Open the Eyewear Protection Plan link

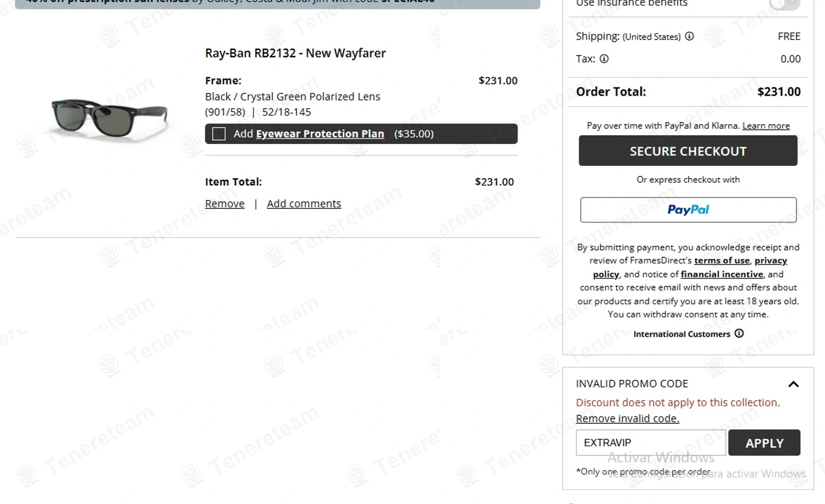320,134
